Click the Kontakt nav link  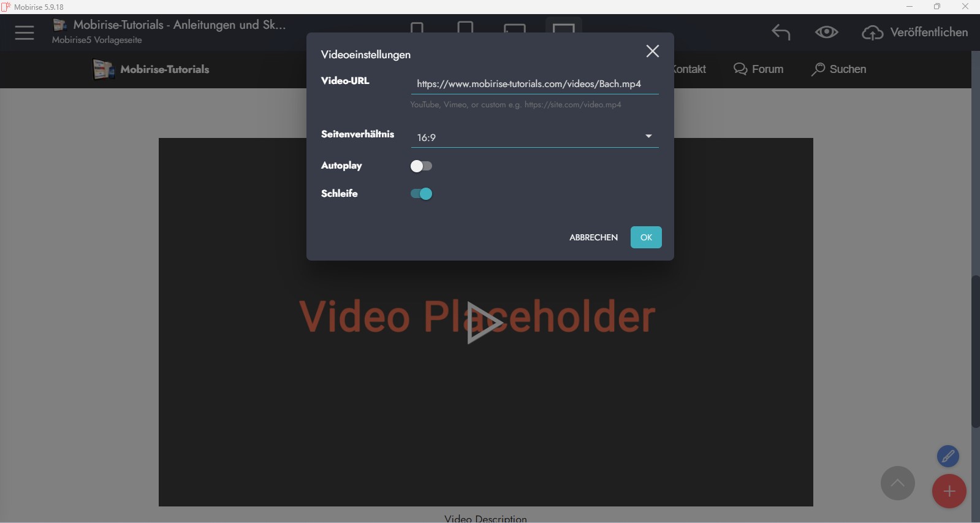(690, 69)
